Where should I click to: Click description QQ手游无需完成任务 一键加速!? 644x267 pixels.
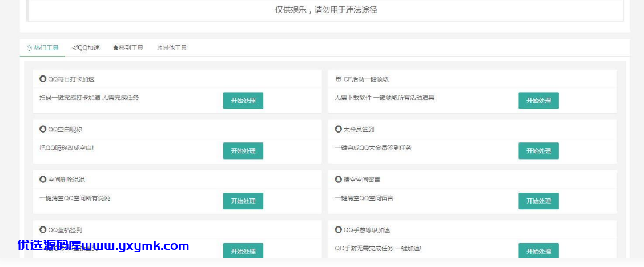point(378,248)
